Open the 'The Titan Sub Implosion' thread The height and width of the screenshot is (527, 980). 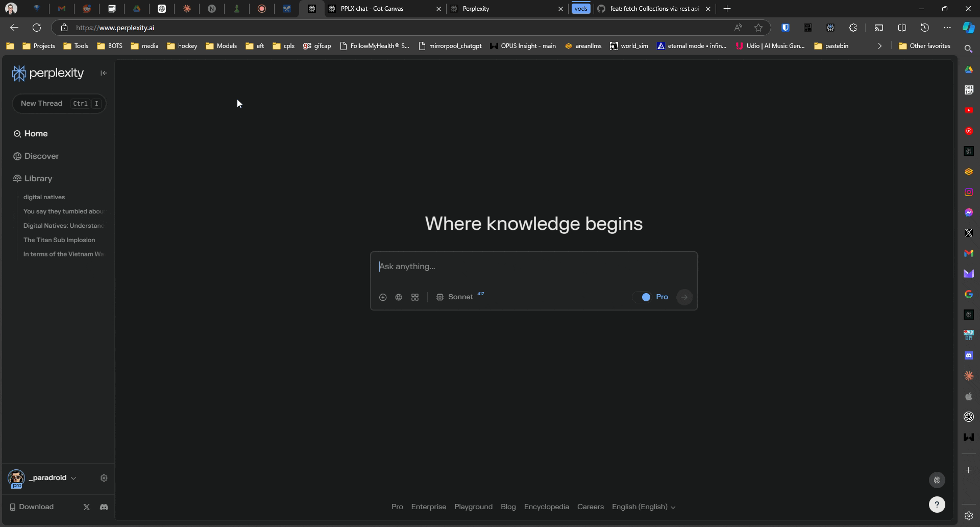[59, 240]
